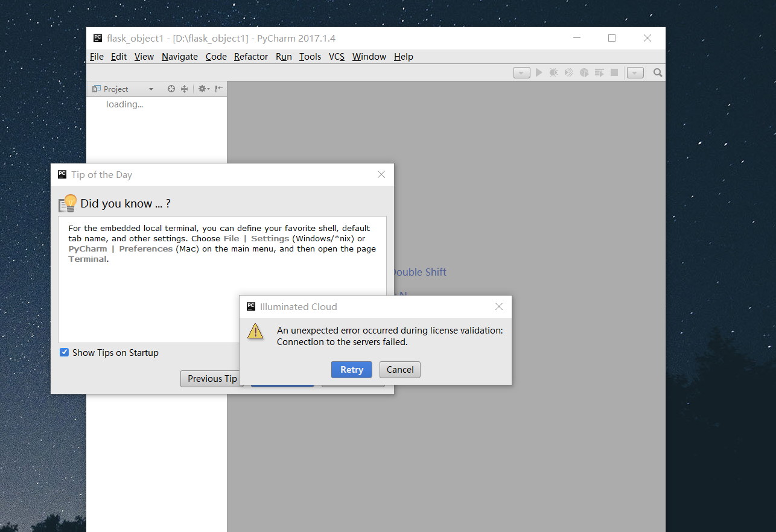Click the Previous Tip button
776x532 pixels.
click(x=210, y=379)
